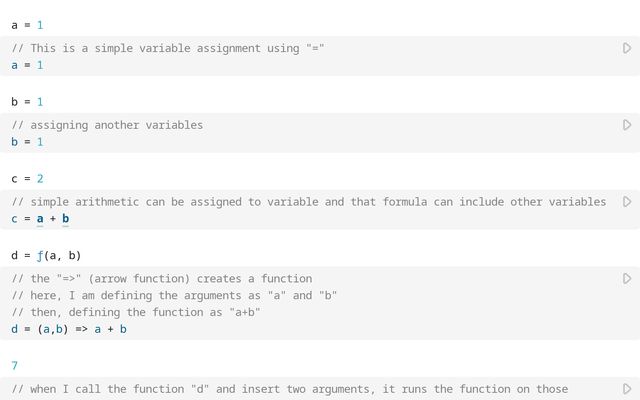Select the output value "b = 1"

point(27,102)
